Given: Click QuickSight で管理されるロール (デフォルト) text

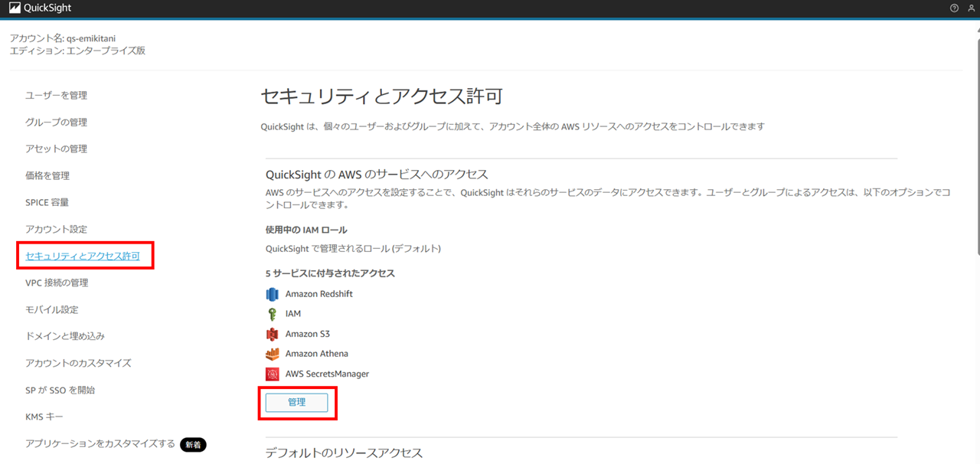Looking at the screenshot, I should 353,249.
